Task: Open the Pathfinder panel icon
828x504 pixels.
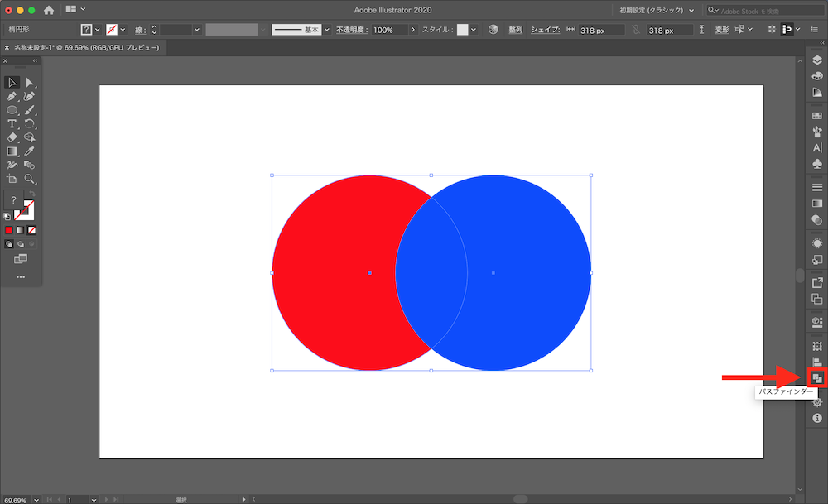Action: click(x=817, y=378)
